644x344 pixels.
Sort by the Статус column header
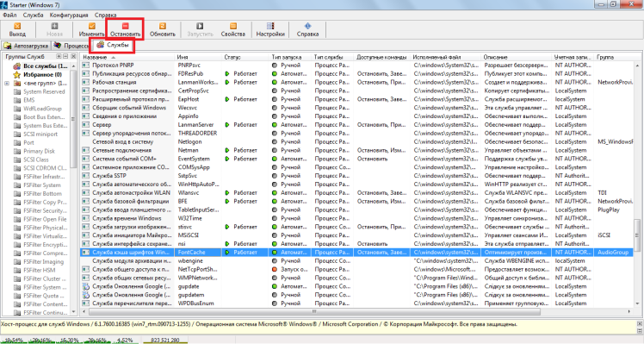point(245,57)
